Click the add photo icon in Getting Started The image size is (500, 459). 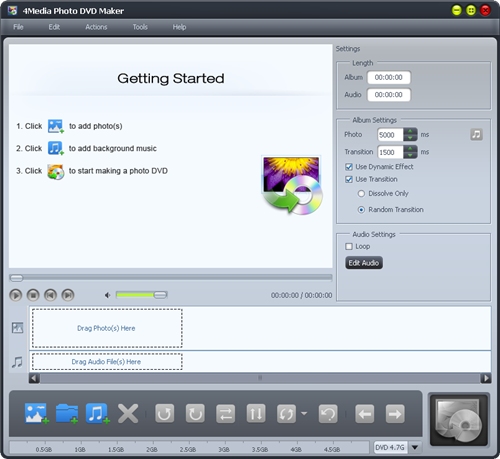(56, 126)
